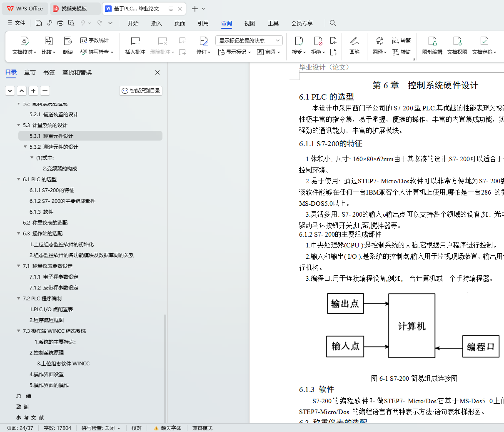Open 拼写检查 spell check
Viewport: 504px width, 432px height.
pyautogui.click(x=97, y=52)
